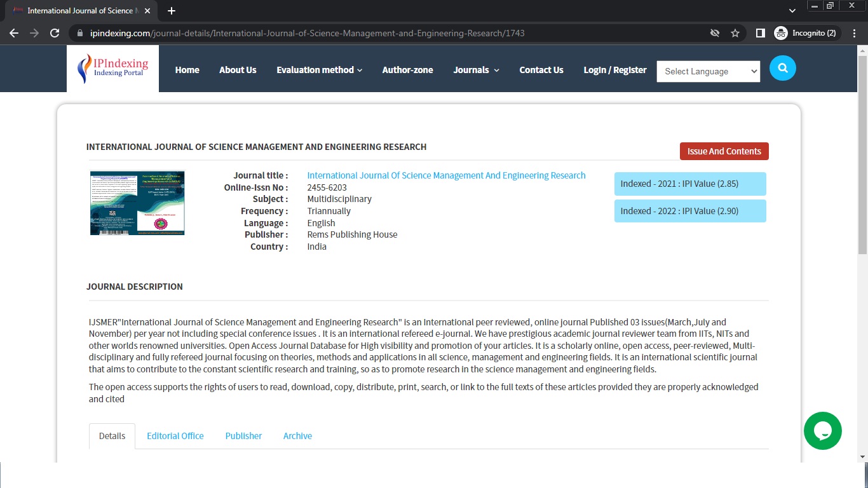Click the IPIndexing portal logo

(x=112, y=69)
